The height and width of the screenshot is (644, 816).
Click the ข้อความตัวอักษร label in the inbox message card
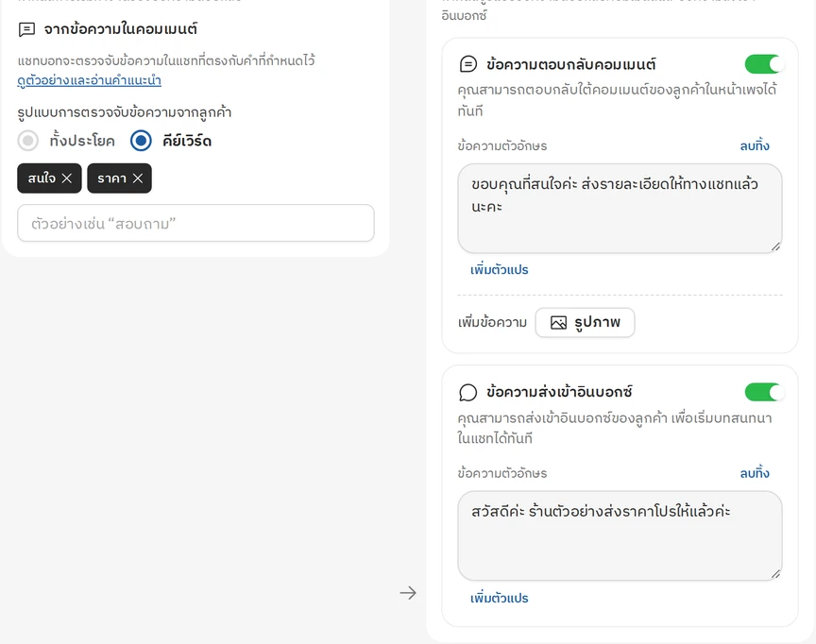pos(502,473)
